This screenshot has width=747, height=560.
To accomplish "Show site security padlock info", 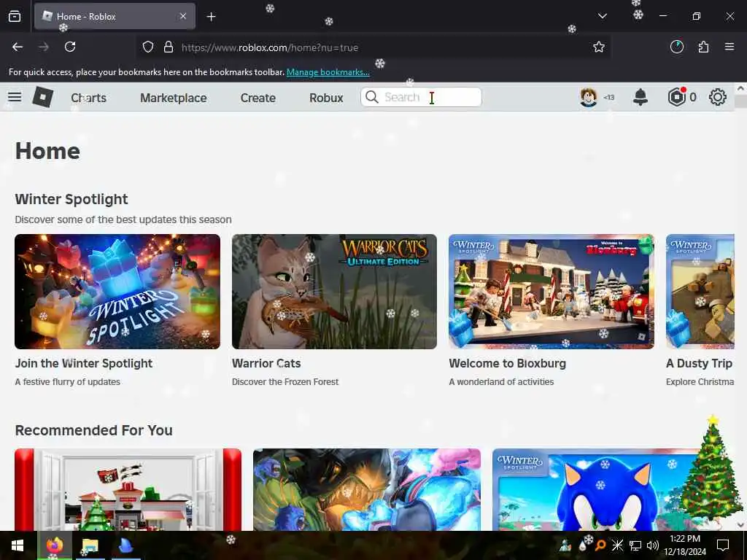I will click(x=169, y=47).
